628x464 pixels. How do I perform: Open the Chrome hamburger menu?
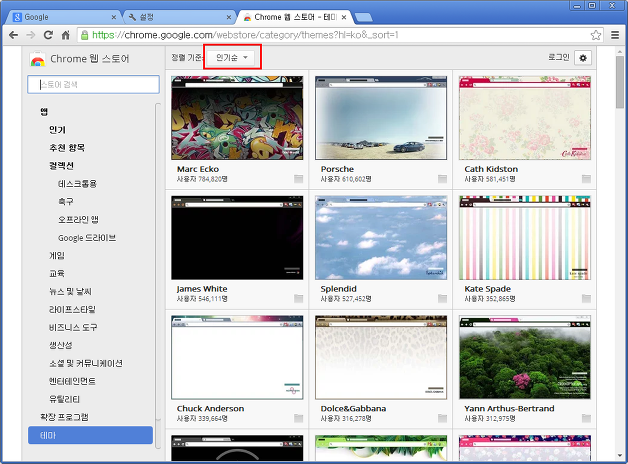tap(615, 35)
